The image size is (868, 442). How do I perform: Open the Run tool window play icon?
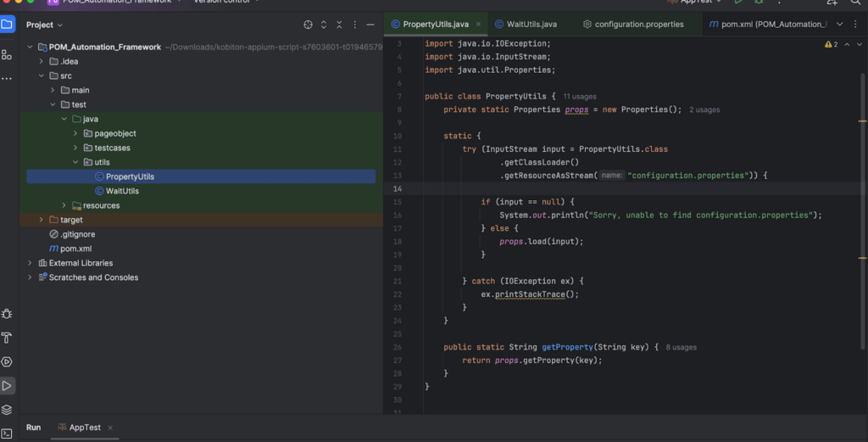pos(7,386)
